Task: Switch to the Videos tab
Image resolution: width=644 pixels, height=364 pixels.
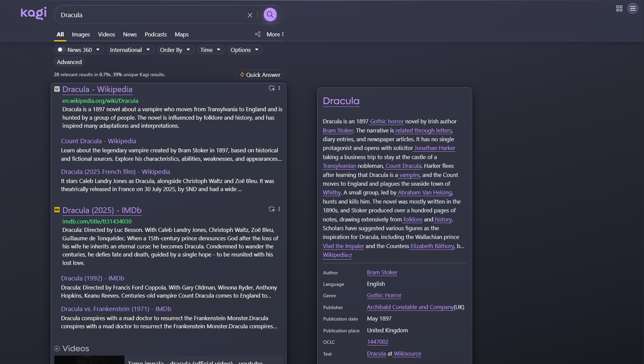Action: pyautogui.click(x=107, y=34)
